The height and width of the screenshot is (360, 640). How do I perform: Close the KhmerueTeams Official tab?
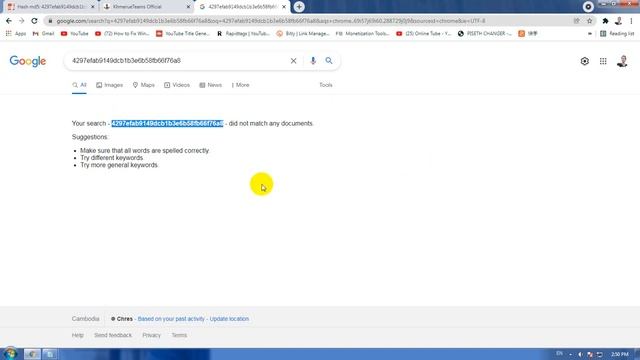(189, 7)
